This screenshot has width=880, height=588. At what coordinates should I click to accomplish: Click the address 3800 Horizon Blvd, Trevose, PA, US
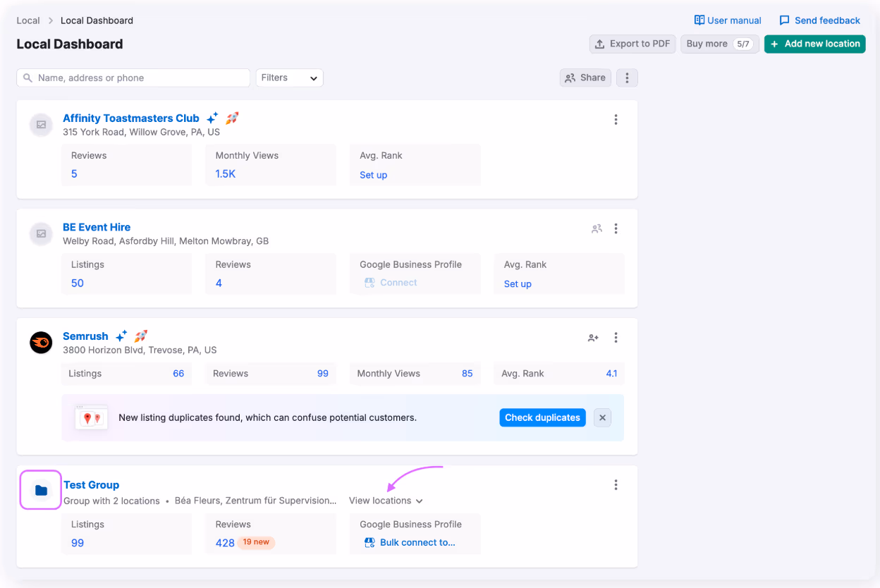point(140,350)
